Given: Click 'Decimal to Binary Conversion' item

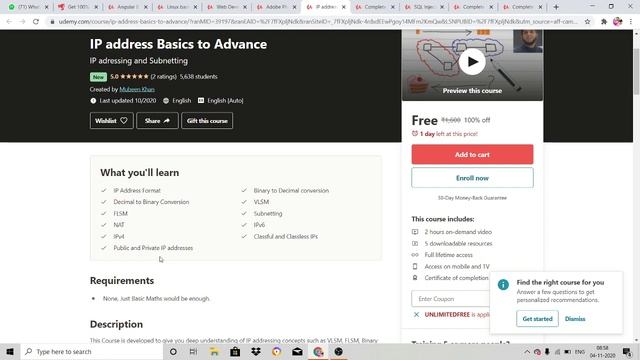Looking at the screenshot, I should click(x=151, y=202).
